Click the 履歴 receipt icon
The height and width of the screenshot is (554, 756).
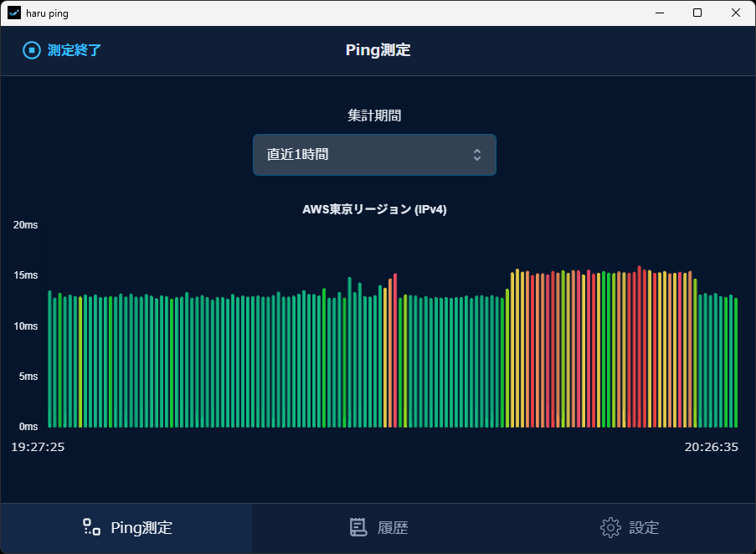358,527
